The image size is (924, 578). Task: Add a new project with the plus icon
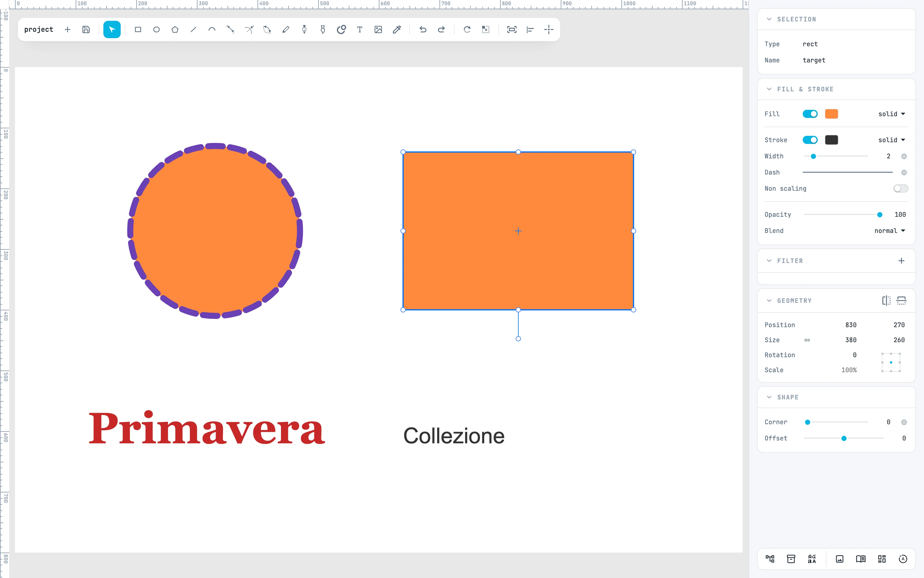tap(68, 29)
